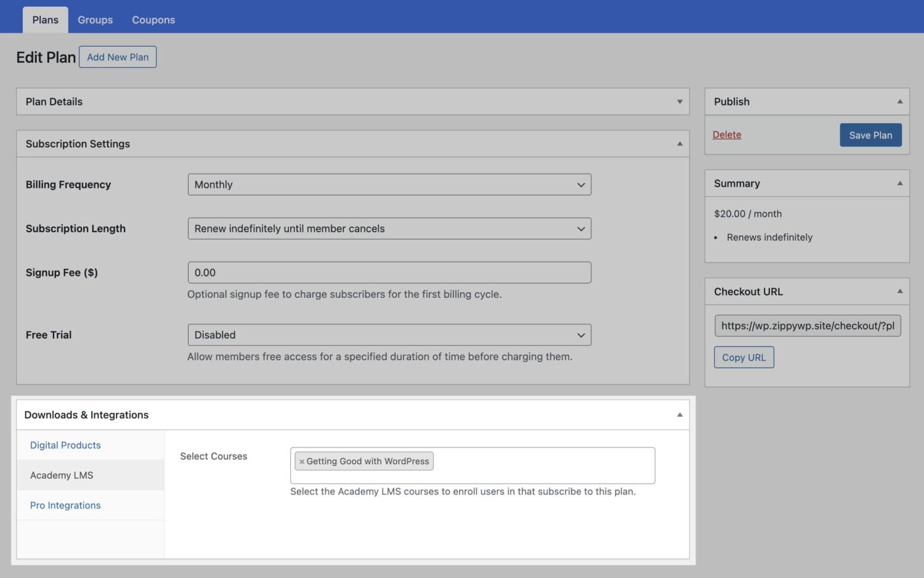Select the Digital Products section

coord(91,445)
